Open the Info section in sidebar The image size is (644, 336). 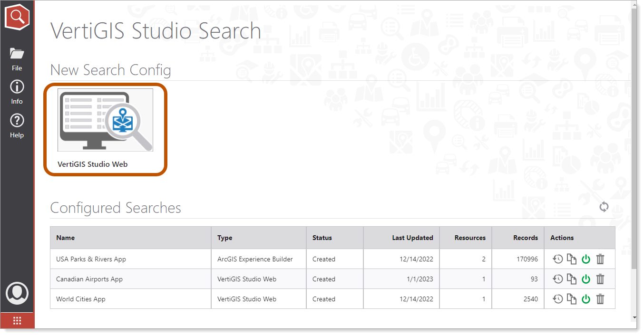coord(17,92)
